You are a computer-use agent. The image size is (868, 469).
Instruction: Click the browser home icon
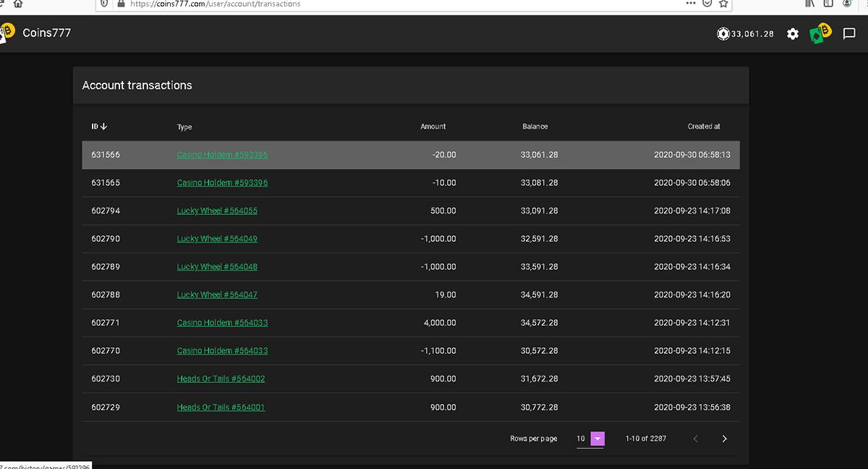pyautogui.click(x=18, y=4)
